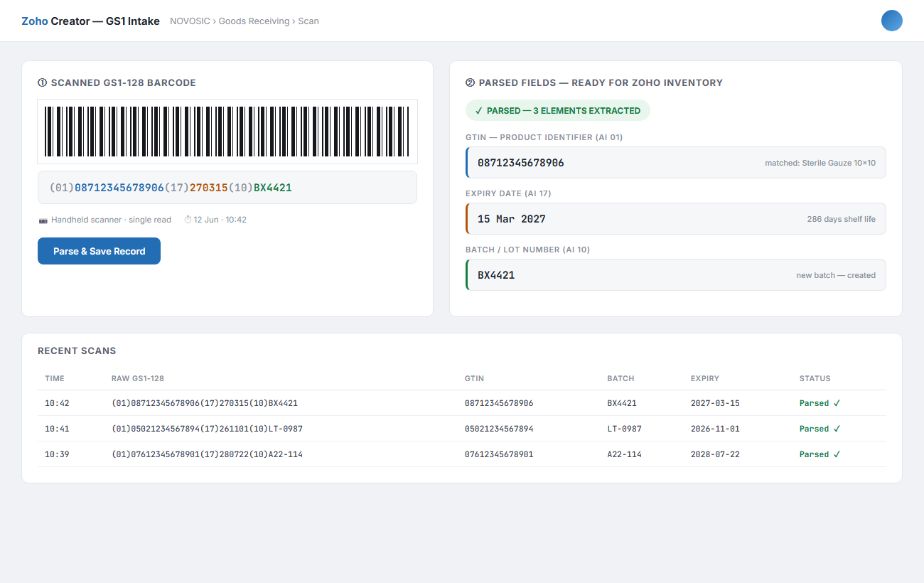Image resolution: width=924 pixels, height=583 pixels.
Task: Click expiry cell 2027-03-15
Action: tap(715, 403)
